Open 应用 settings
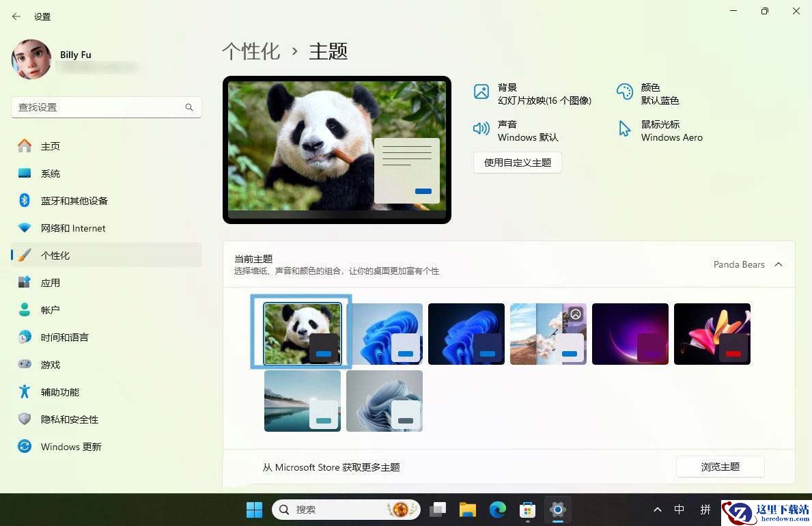The image size is (812, 526). click(106, 283)
